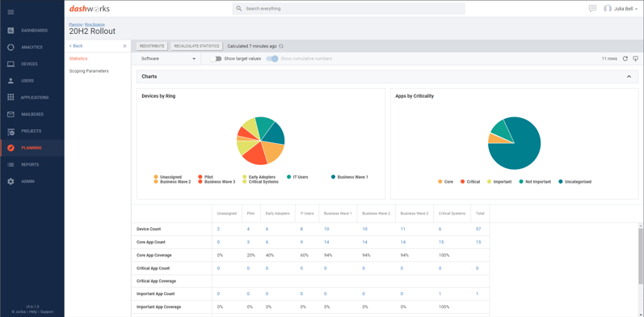The height and width of the screenshot is (317, 644).
Task: Open the Software dropdown
Action: (x=168, y=59)
